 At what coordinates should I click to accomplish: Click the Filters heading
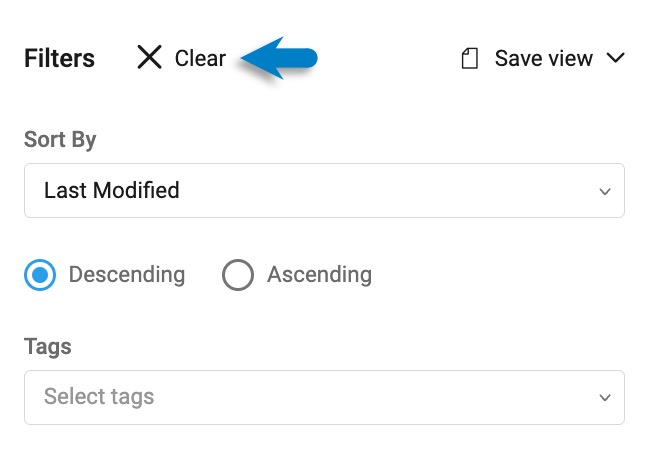pos(59,58)
